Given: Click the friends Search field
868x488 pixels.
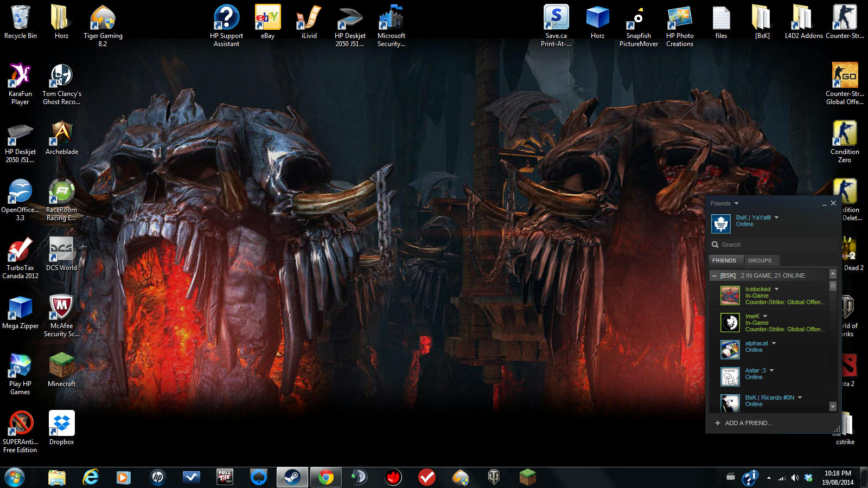Looking at the screenshot, I should (770, 245).
